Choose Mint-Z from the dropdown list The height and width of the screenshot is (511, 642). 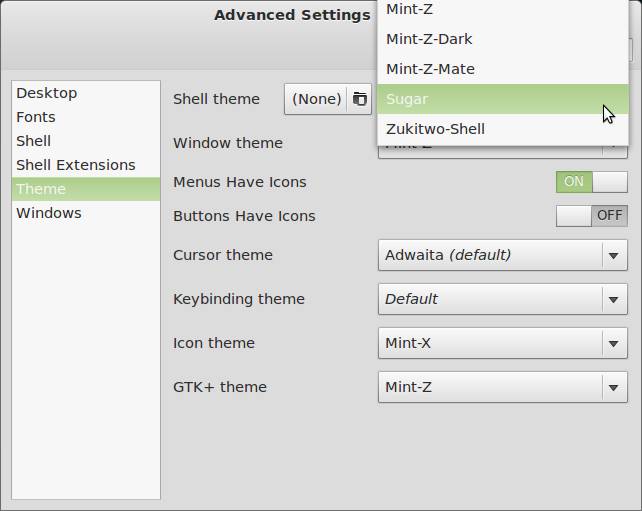pyautogui.click(x=502, y=9)
